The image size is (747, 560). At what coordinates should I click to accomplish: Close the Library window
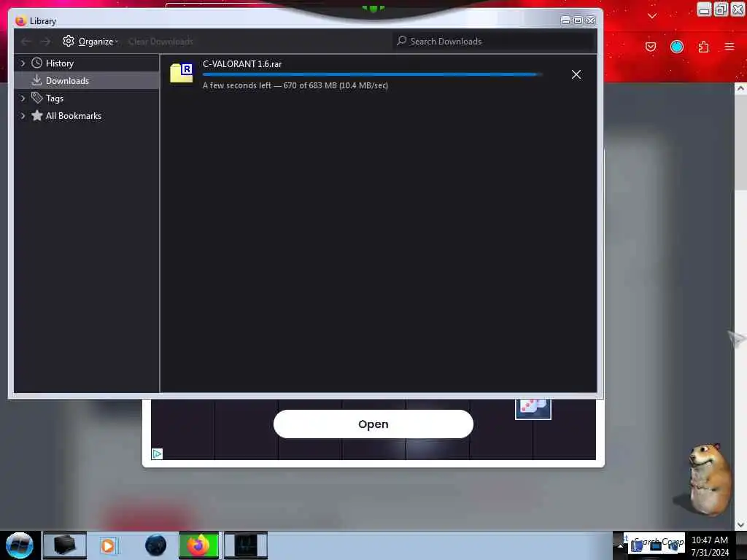pyautogui.click(x=590, y=20)
